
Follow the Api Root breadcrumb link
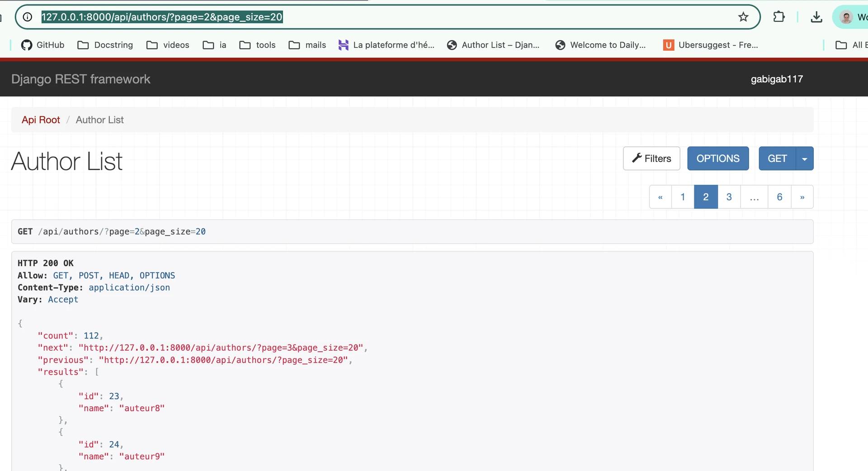tap(41, 120)
